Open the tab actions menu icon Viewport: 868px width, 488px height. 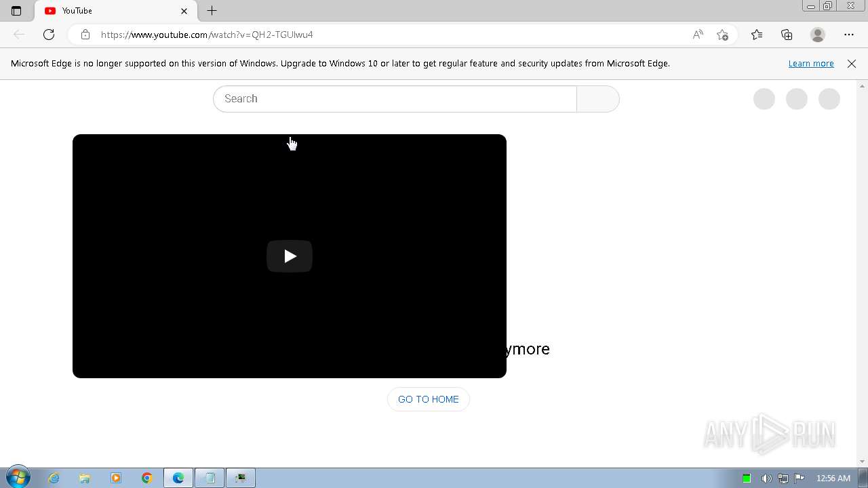(16, 11)
